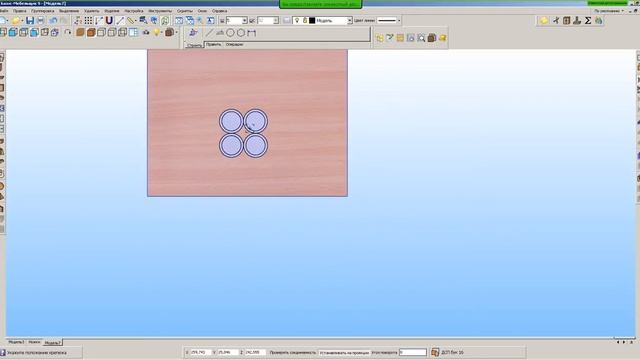Image resolution: width=640 pixels, height=360 pixels.
Task: Expand the yellow light bulb dropdown arrow
Action: click(162, 32)
